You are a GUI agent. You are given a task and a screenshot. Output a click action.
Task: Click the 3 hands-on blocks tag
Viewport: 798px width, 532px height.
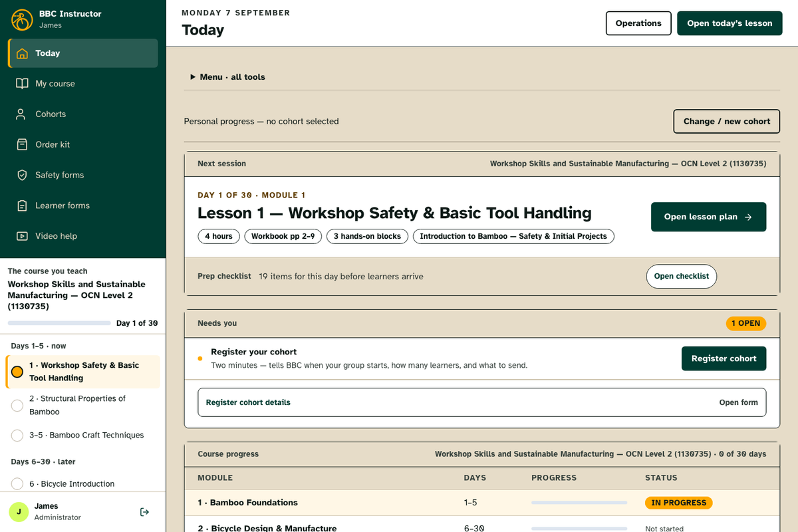coord(367,236)
